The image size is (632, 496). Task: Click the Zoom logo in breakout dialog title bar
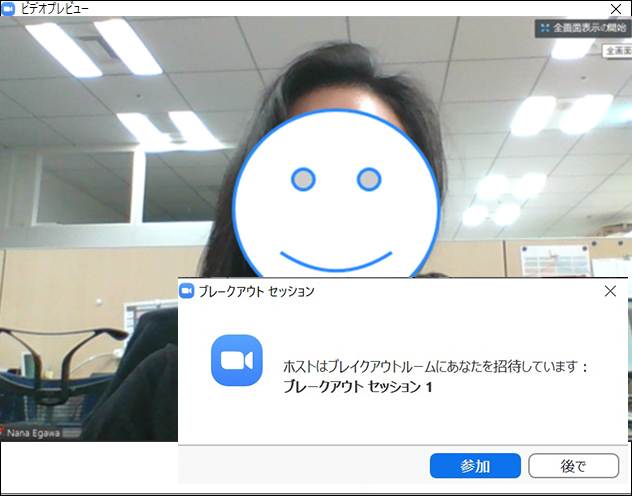click(x=186, y=291)
